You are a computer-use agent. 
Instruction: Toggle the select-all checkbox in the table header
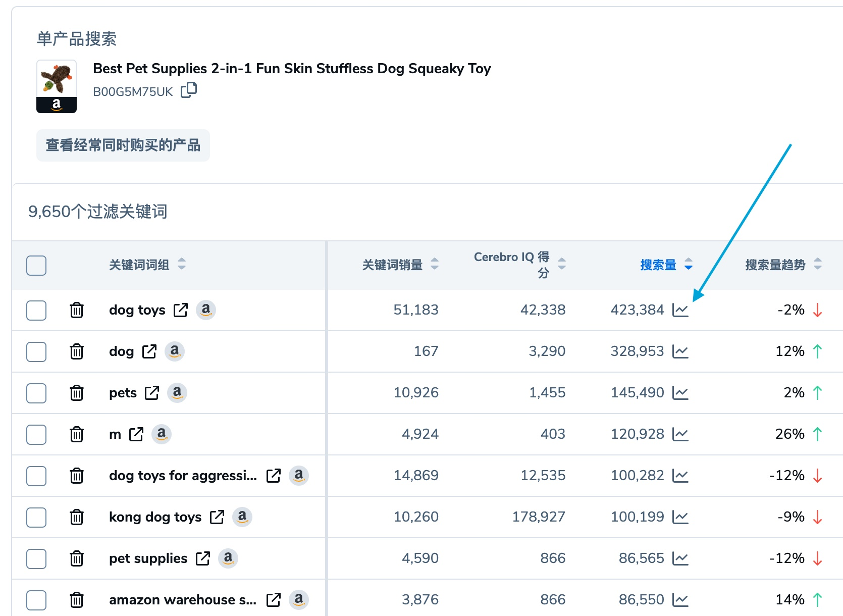pyautogui.click(x=36, y=265)
